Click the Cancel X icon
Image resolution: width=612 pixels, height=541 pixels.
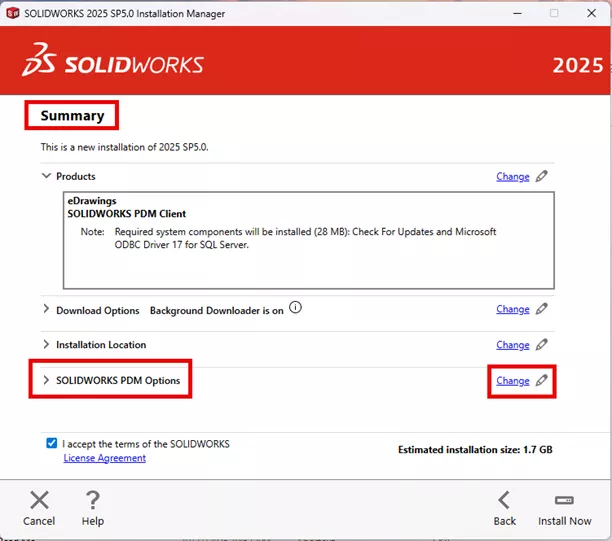tap(39, 500)
